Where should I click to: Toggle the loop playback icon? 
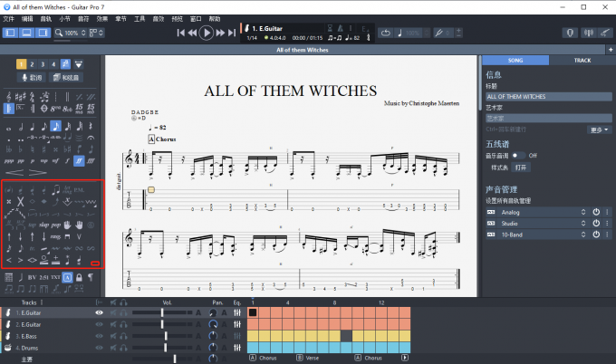pyautogui.click(x=386, y=33)
